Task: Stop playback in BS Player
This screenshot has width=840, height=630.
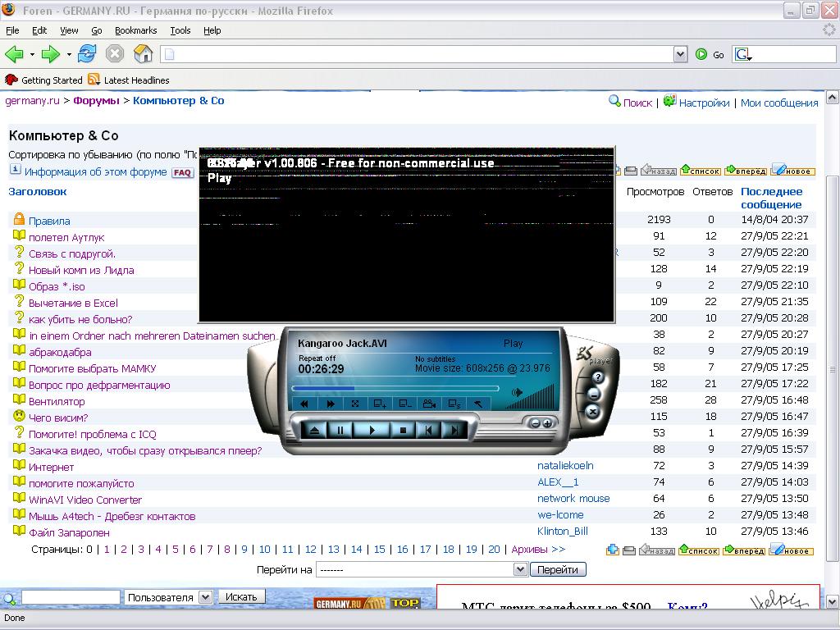Action: (404, 430)
